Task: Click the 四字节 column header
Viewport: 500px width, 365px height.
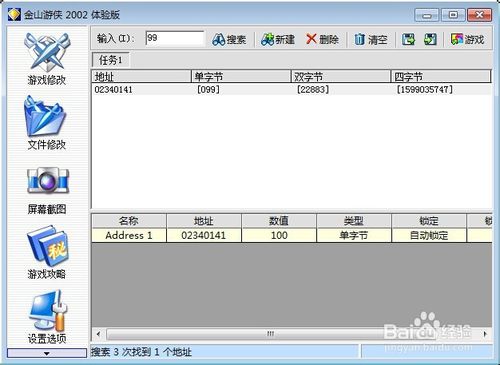Action: click(441, 76)
